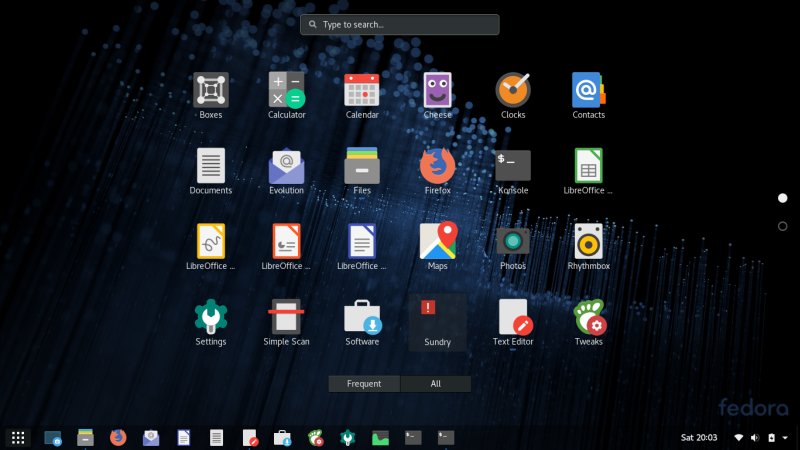Start the Rhythmbox music player

click(x=588, y=247)
